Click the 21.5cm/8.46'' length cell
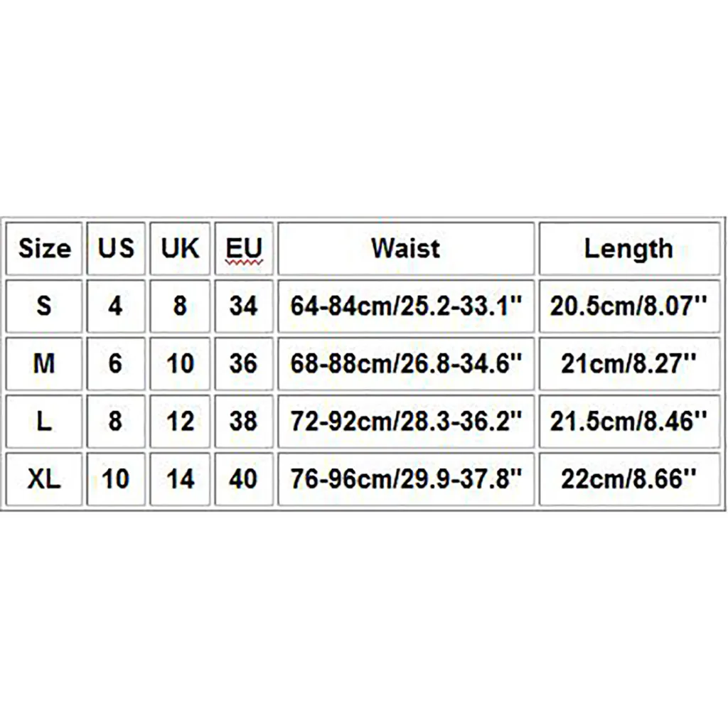 click(x=628, y=421)
